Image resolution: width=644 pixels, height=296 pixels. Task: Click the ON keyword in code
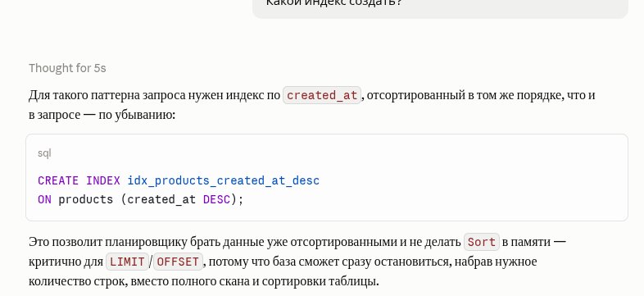click(x=44, y=199)
